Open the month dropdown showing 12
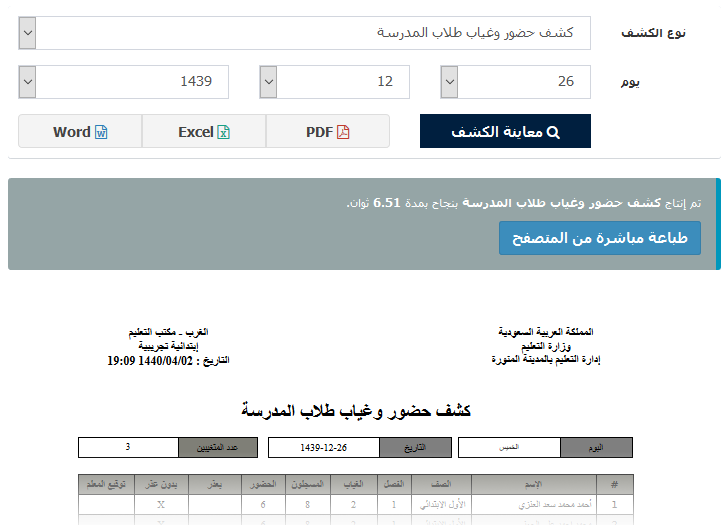The height and width of the screenshot is (525, 728). coord(268,82)
